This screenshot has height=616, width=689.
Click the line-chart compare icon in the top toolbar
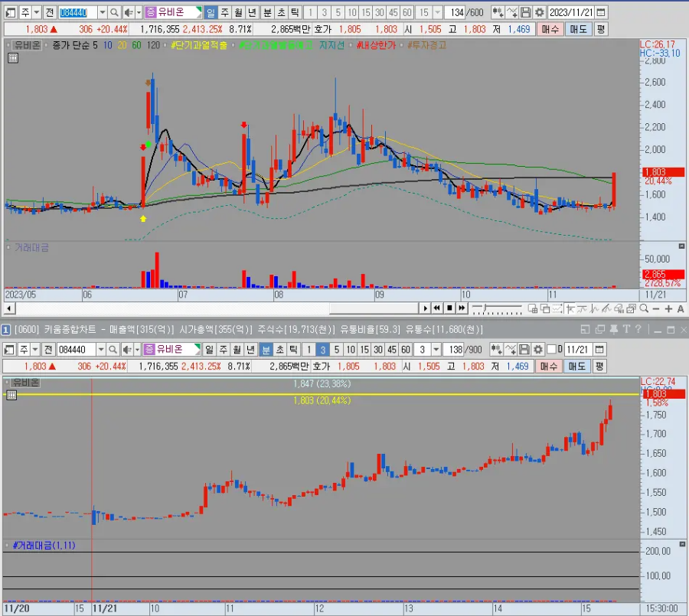tap(512, 12)
